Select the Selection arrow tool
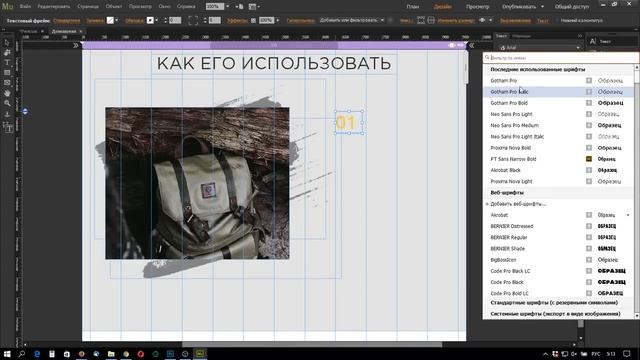Image resolution: width=640 pixels, height=360 pixels. (x=7, y=42)
